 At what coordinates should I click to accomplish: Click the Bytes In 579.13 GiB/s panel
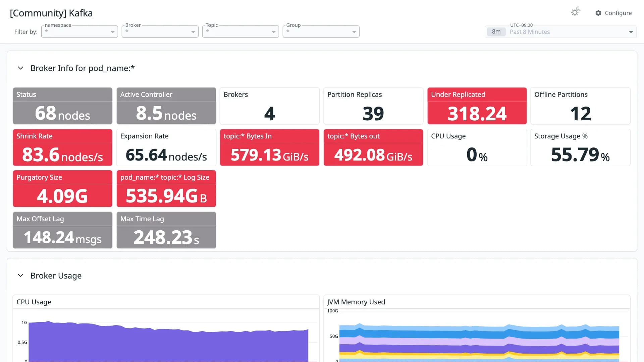pos(270,147)
